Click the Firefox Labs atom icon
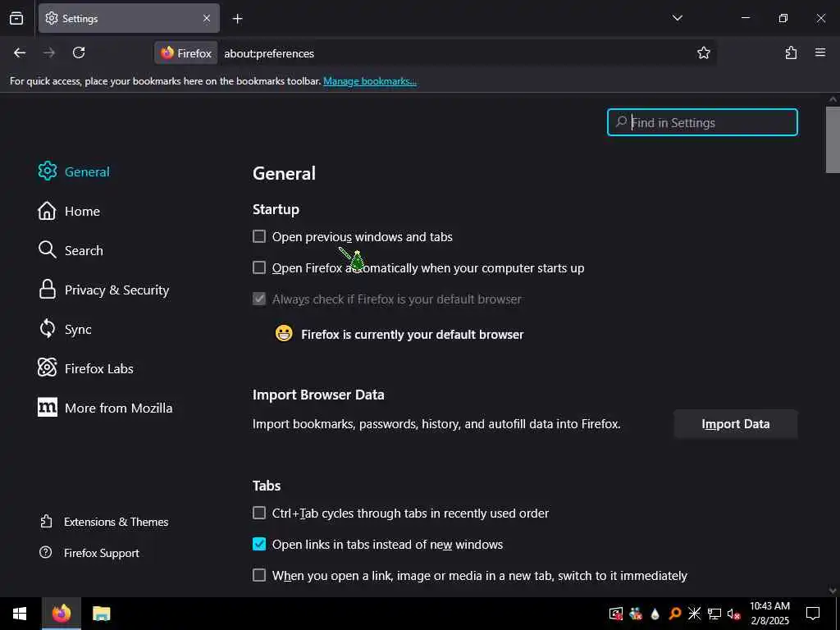 (47, 368)
